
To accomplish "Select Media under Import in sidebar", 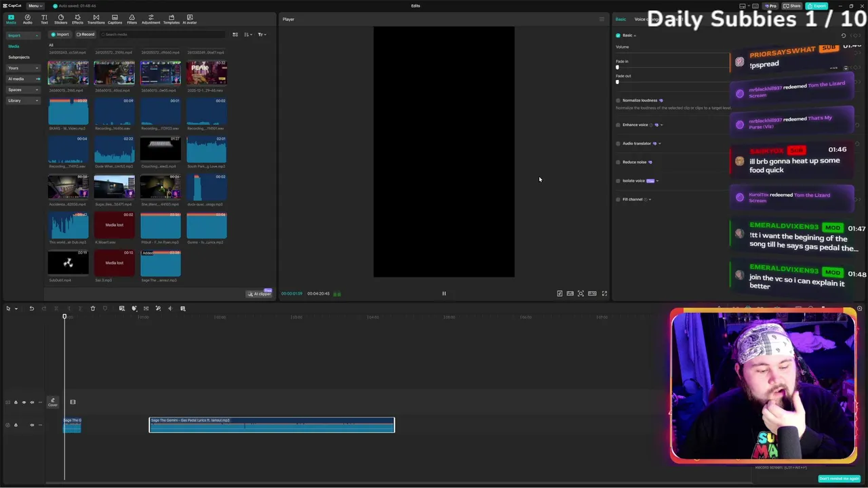I will coord(14,46).
